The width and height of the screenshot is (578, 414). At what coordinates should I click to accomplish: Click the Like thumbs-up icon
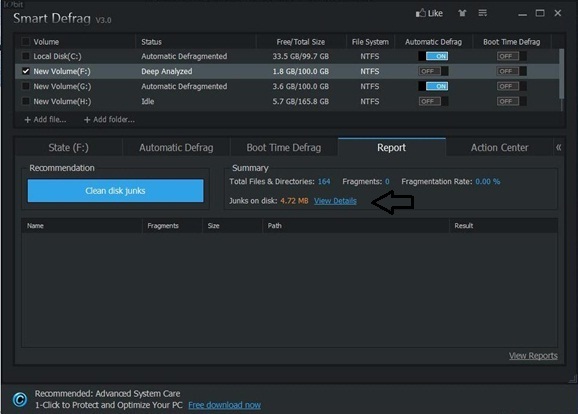tap(420, 13)
